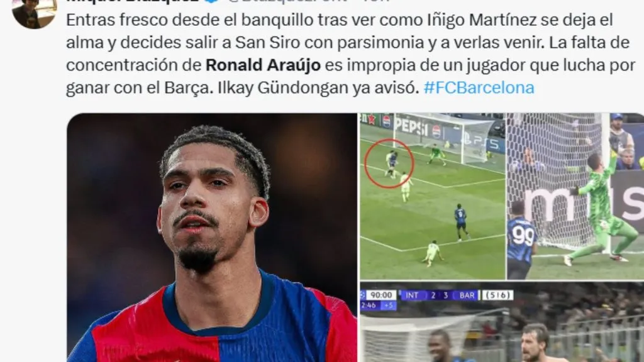This screenshot has width=644, height=362.
Task: Click the blue verified badge icon
Action: point(211,1)
